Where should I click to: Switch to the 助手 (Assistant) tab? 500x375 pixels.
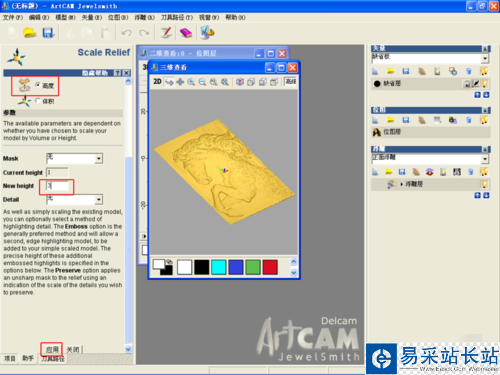28,358
